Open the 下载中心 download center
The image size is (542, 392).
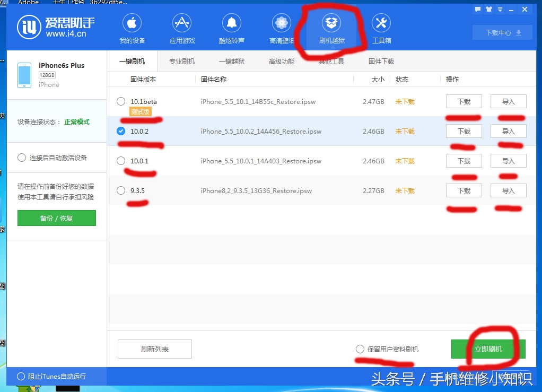(x=501, y=32)
